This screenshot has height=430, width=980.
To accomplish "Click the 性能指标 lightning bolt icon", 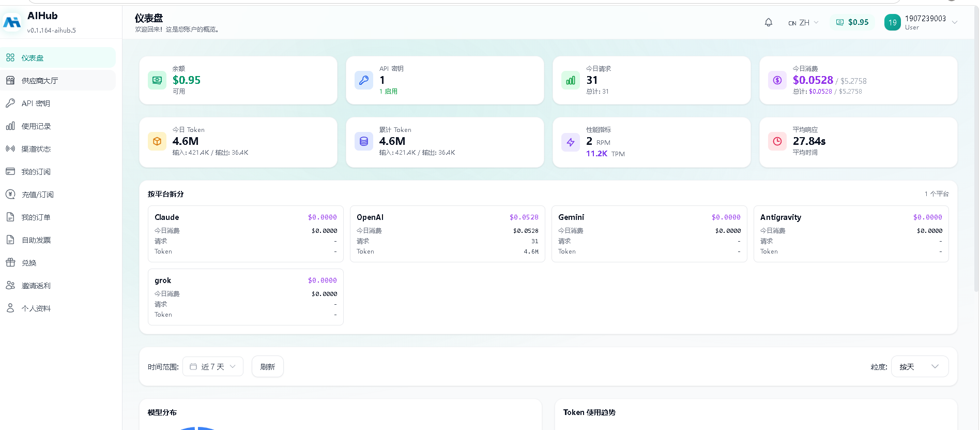I will pos(571,142).
